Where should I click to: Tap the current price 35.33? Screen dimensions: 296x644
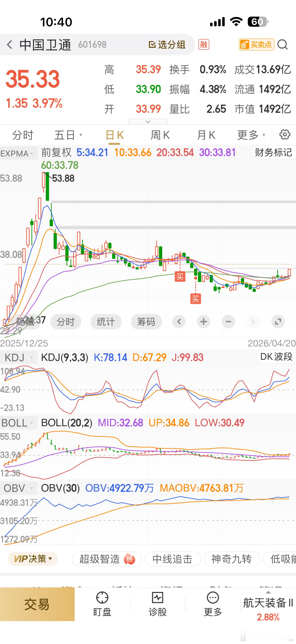pyautogui.click(x=33, y=79)
